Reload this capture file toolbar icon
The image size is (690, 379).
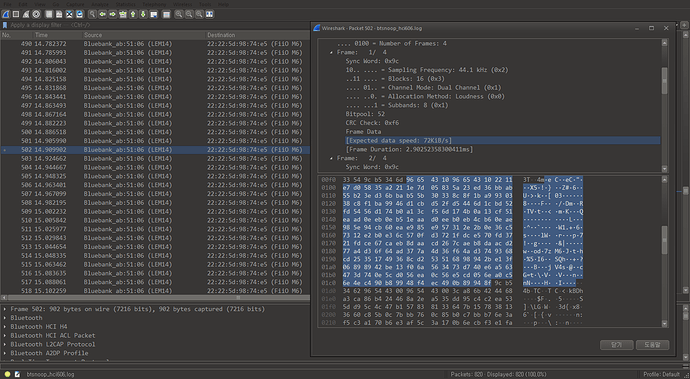(79, 14)
